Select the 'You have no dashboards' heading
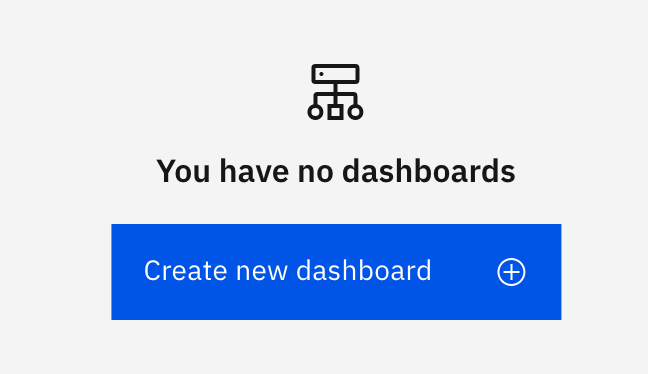The image size is (648, 374). tap(336, 171)
